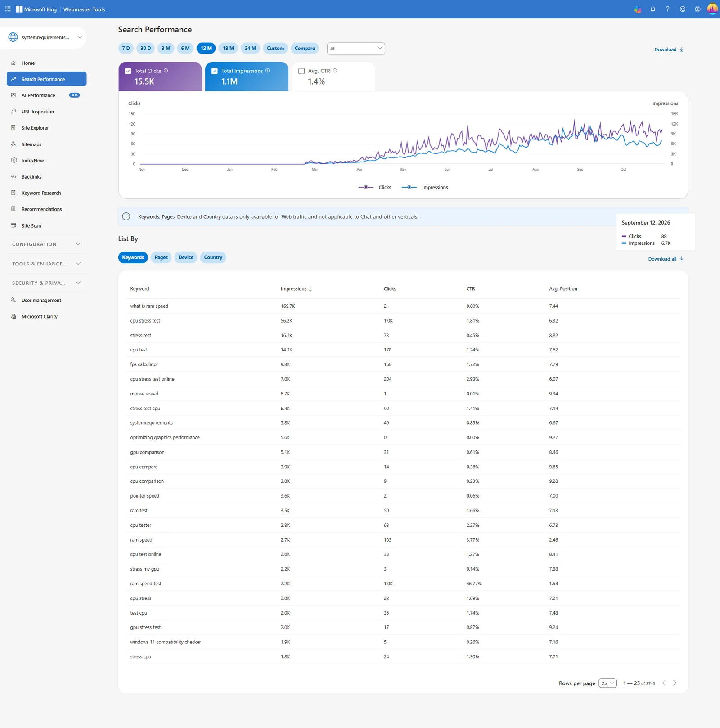The image size is (720, 728).
Task: Expand the Configuration section
Action: [46, 244]
